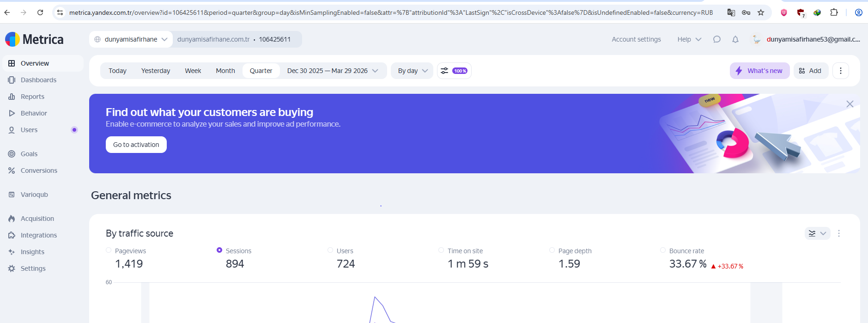This screenshot has height=323, width=868.
Task: Open the date range Dec 30 – Mar 29 picker
Action: pos(333,71)
